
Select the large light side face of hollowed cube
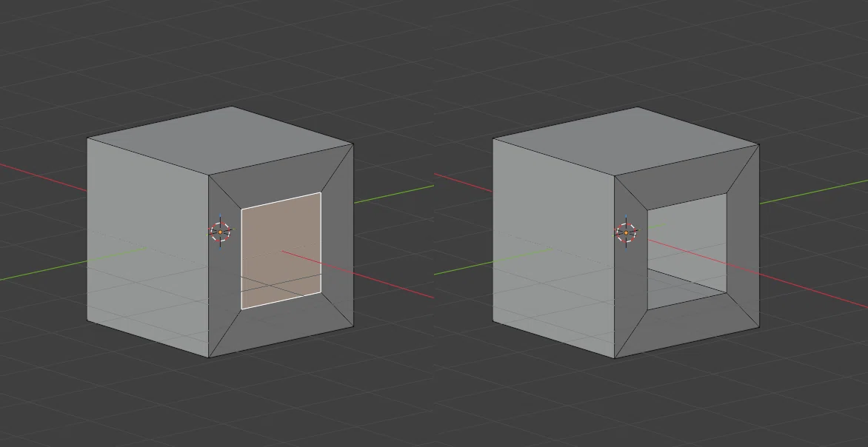553,249
